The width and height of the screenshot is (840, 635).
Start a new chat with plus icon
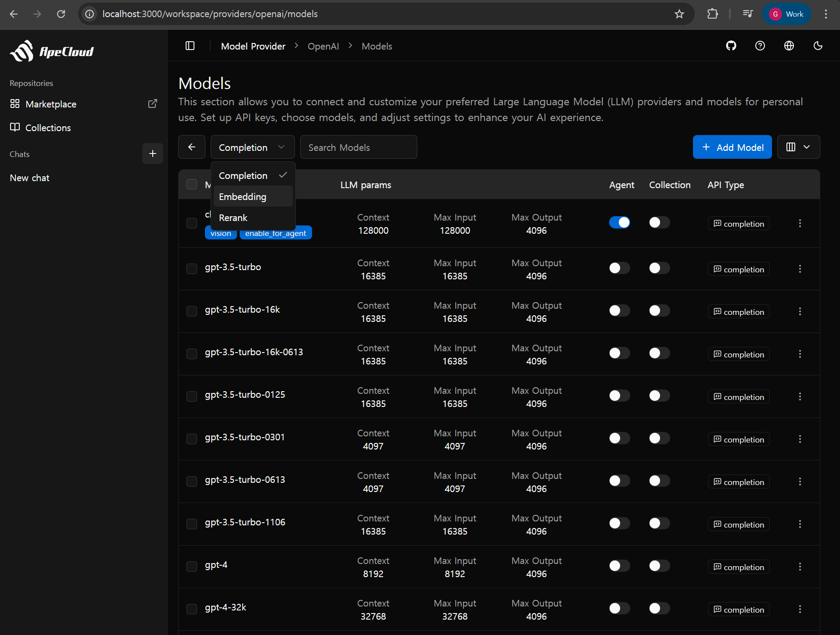(153, 153)
